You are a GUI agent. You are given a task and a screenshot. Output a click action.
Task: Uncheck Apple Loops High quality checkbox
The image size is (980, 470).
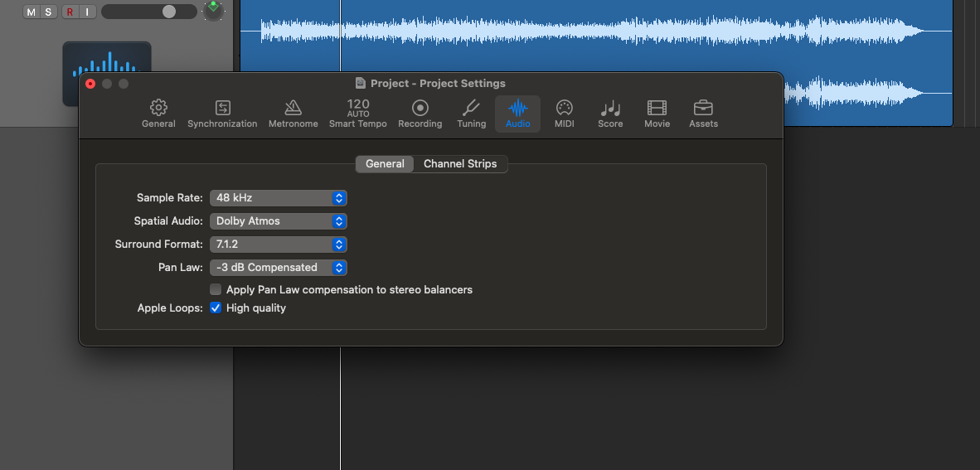(216, 308)
